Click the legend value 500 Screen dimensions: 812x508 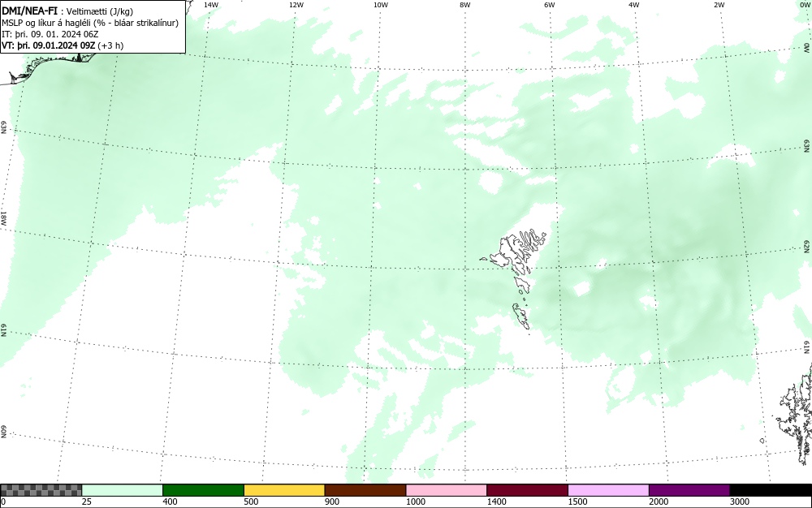click(x=251, y=502)
